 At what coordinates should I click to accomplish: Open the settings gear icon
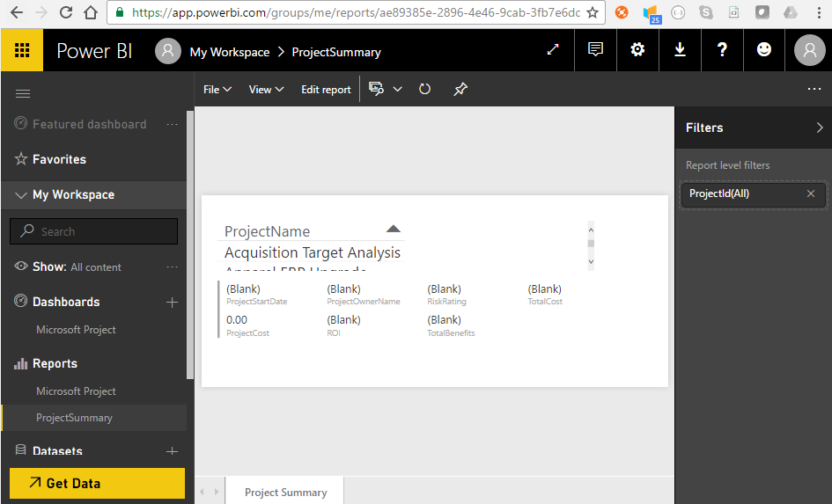637,50
